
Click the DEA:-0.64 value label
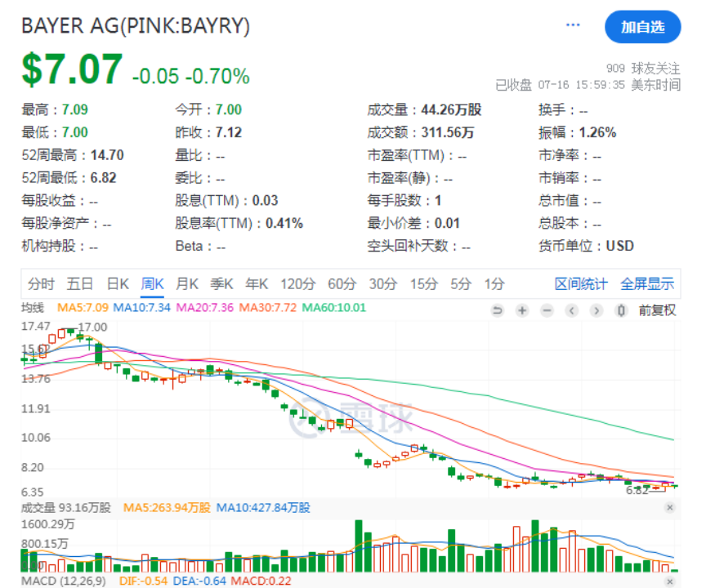pos(199,581)
